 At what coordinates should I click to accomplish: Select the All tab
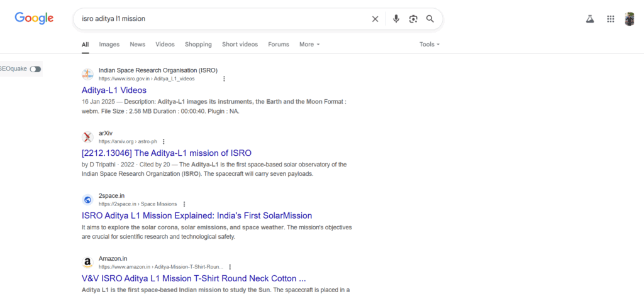85,44
